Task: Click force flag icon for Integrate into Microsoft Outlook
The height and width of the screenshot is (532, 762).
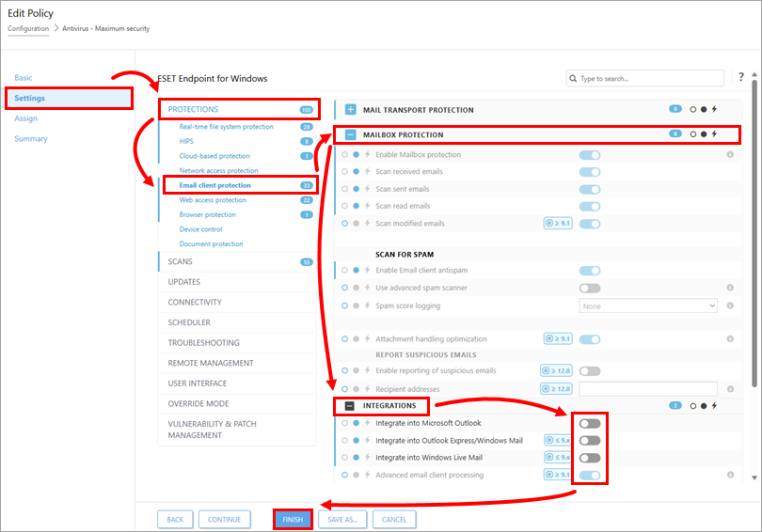Action: (368, 423)
